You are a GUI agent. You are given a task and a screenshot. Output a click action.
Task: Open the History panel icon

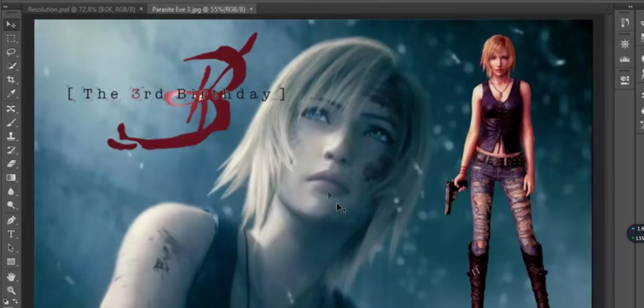[625, 23]
